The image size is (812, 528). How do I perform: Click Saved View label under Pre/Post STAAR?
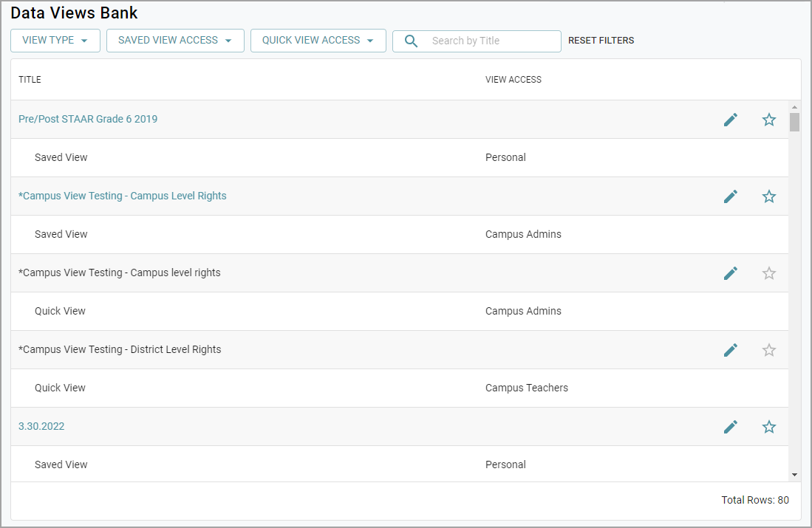pyautogui.click(x=61, y=157)
